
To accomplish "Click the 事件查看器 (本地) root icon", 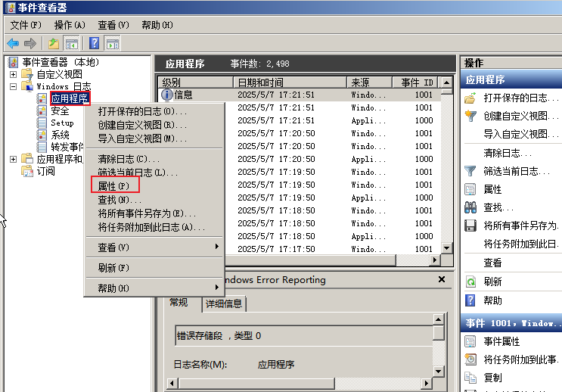I will (x=14, y=62).
